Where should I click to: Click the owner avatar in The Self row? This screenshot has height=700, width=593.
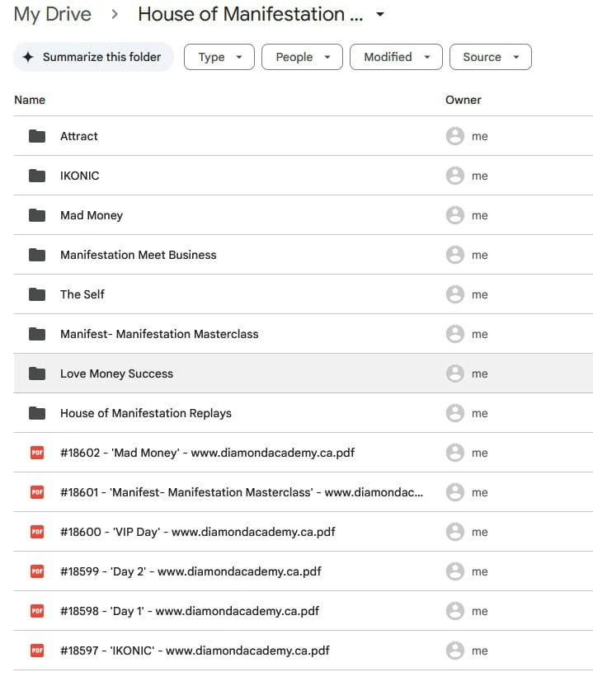click(454, 294)
